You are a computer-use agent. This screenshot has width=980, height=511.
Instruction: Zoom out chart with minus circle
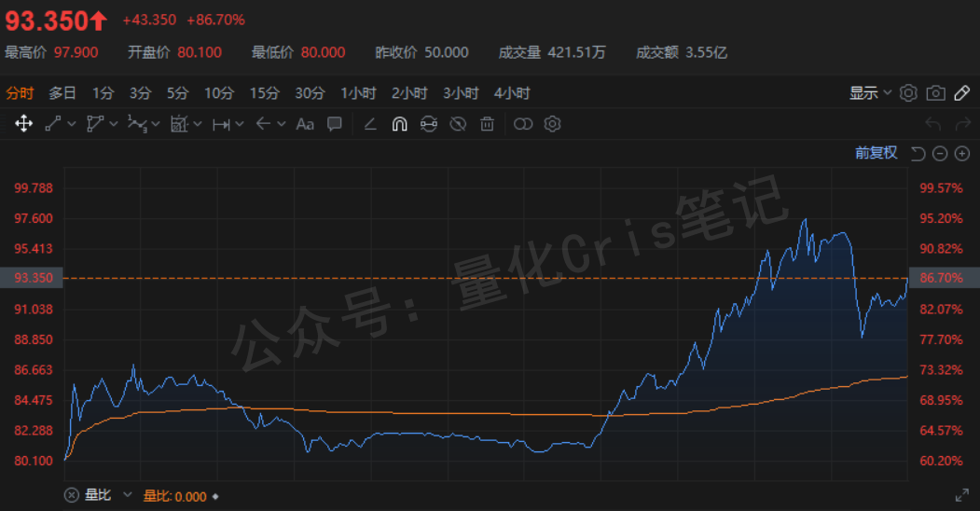940,154
